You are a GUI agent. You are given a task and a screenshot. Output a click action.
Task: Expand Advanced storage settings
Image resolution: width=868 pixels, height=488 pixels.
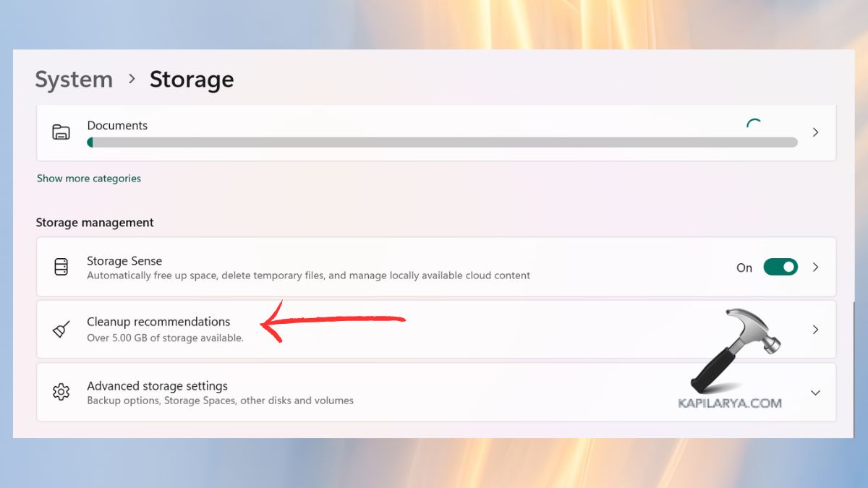pos(815,392)
